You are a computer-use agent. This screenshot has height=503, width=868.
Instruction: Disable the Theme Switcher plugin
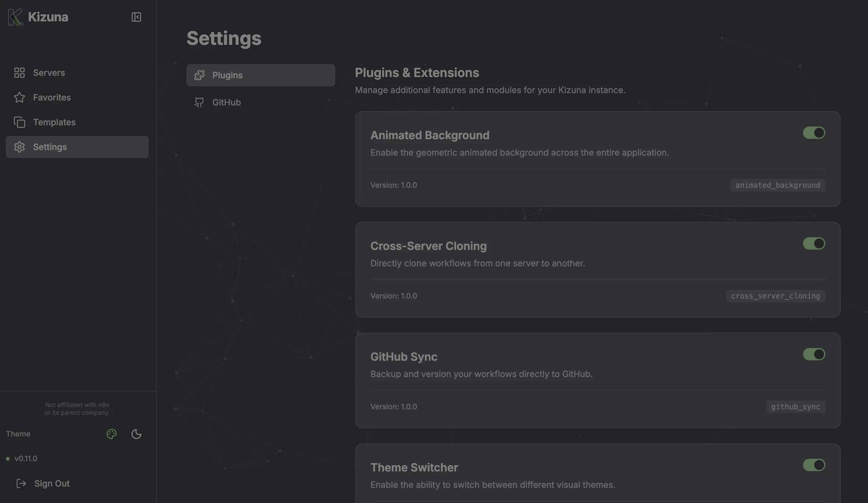(x=814, y=465)
